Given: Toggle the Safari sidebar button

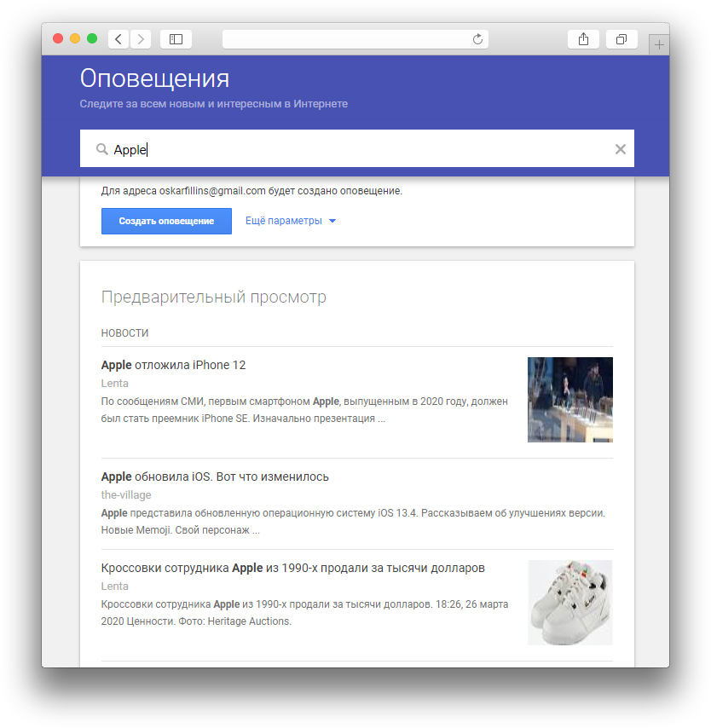Looking at the screenshot, I should tap(176, 39).
